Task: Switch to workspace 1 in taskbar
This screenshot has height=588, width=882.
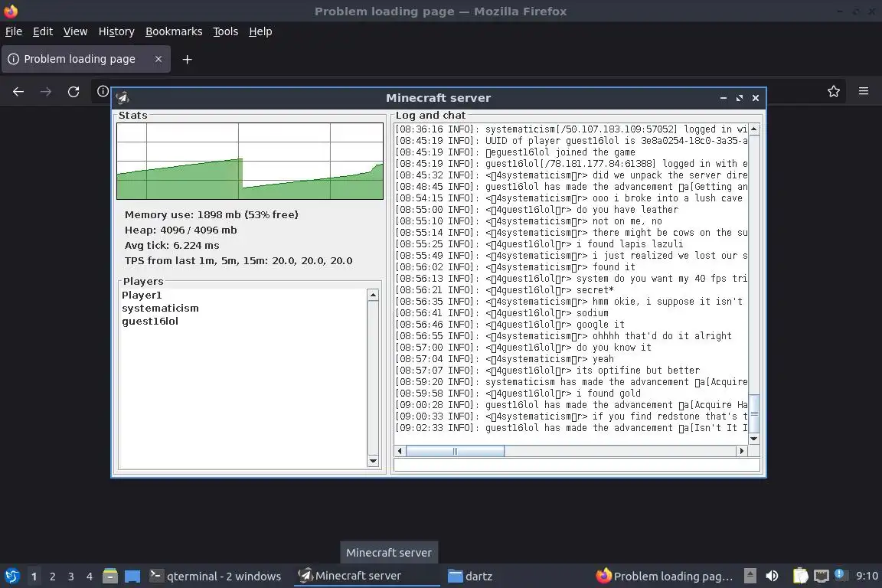Action: click(34, 577)
